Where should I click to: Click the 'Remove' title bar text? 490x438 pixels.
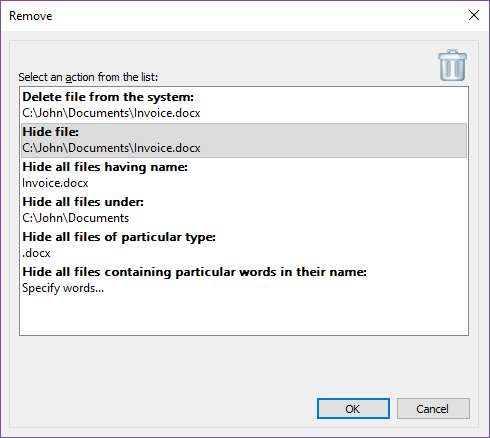pos(31,16)
